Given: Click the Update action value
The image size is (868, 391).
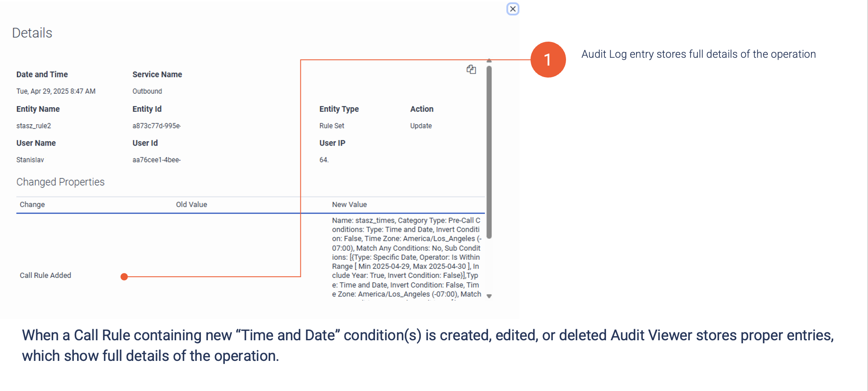Looking at the screenshot, I should pos(421,126).
